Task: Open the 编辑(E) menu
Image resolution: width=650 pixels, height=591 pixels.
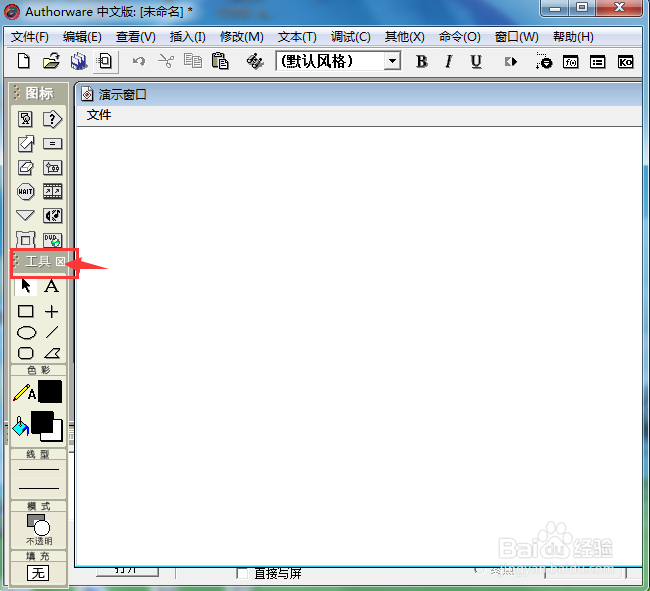Action: click(82, 37)
